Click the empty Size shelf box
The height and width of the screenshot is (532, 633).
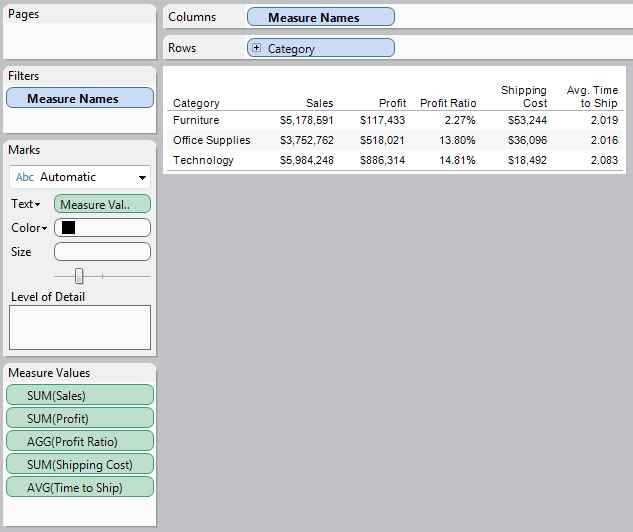pyautogui.click(x=103, y=251)
